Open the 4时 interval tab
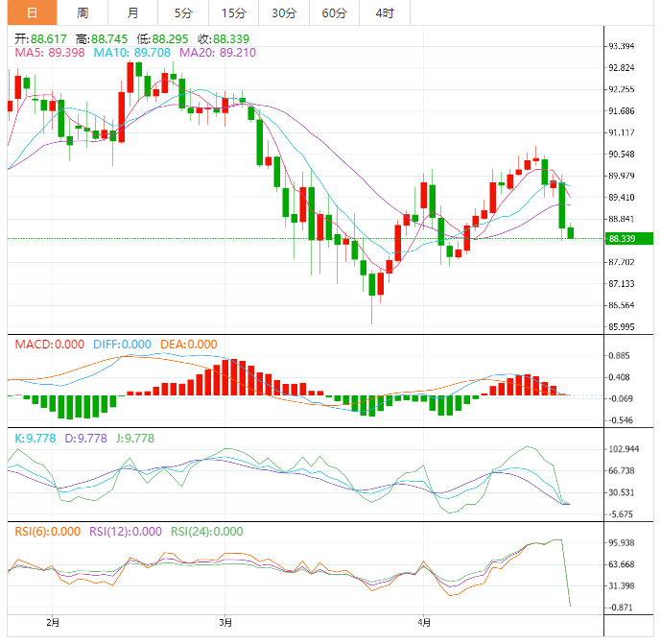The image size is (661, 644). (385, 12)
